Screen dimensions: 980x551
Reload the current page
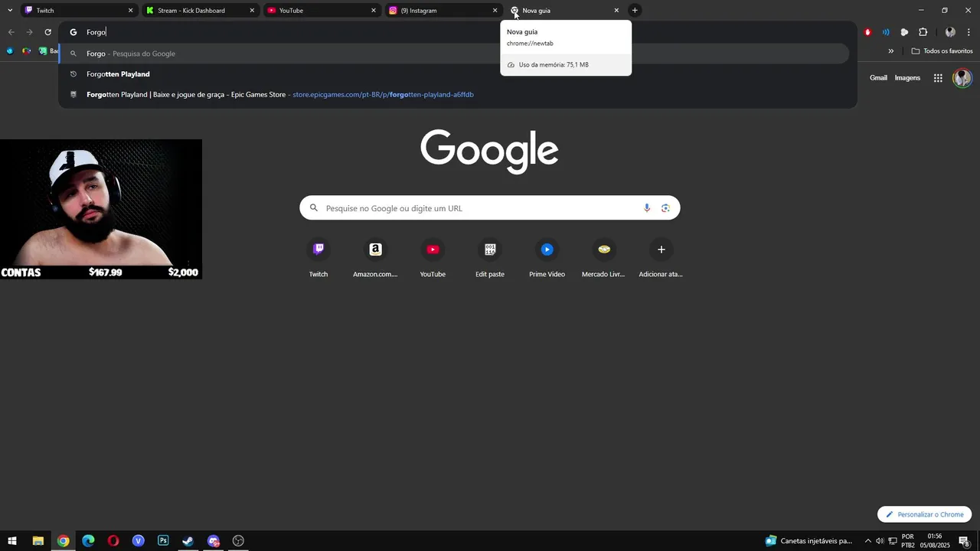coord(47,32)
